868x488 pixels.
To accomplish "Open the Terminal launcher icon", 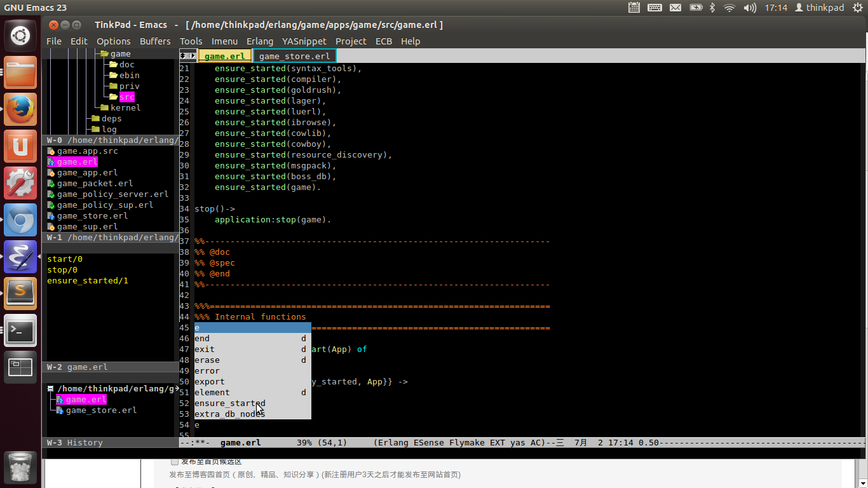I will (x=20, y=330).
